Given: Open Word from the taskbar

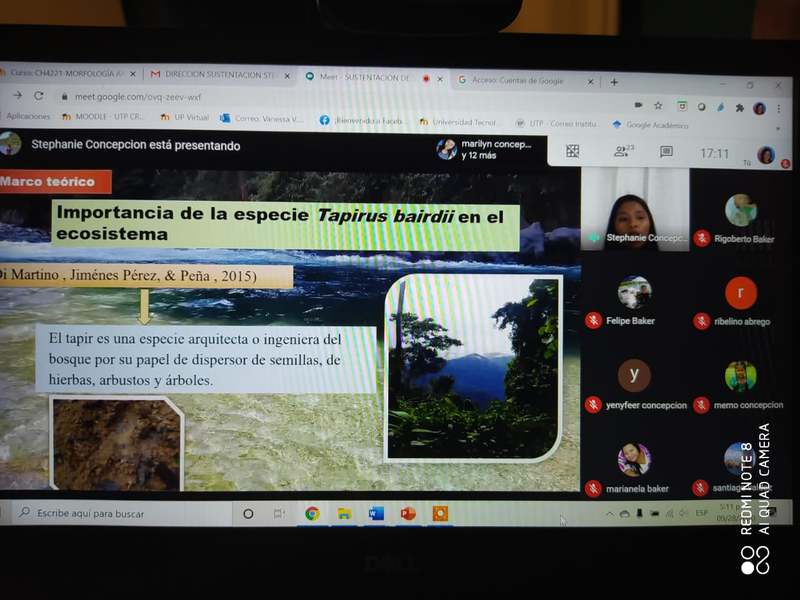Looking at the screenshot, I should click(376, 513).
